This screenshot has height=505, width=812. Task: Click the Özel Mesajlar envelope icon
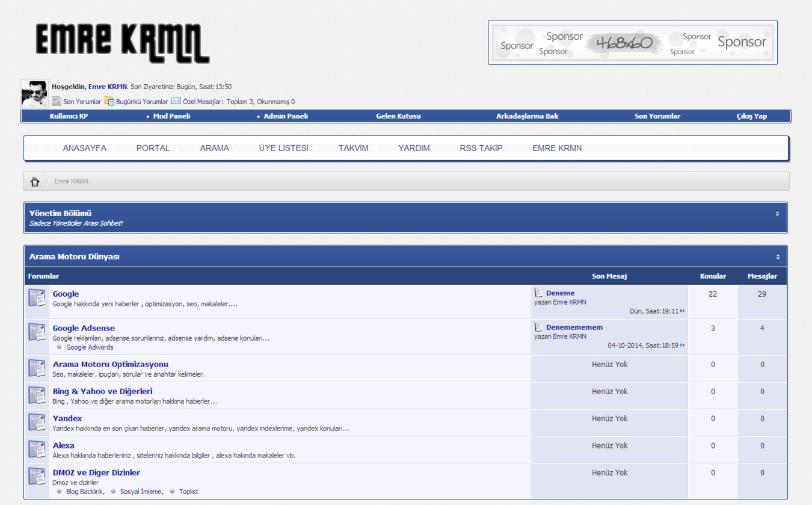[176, 102]
